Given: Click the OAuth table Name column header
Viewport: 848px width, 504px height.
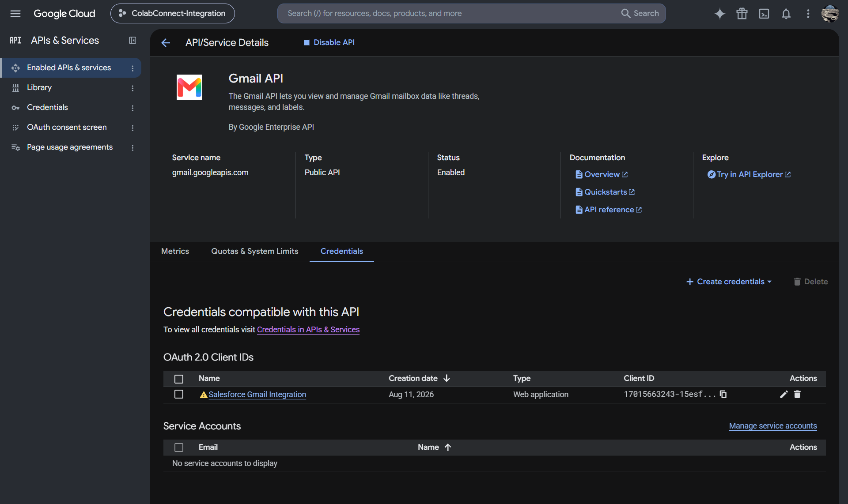Looking at the screenshot, I should 209,378.
